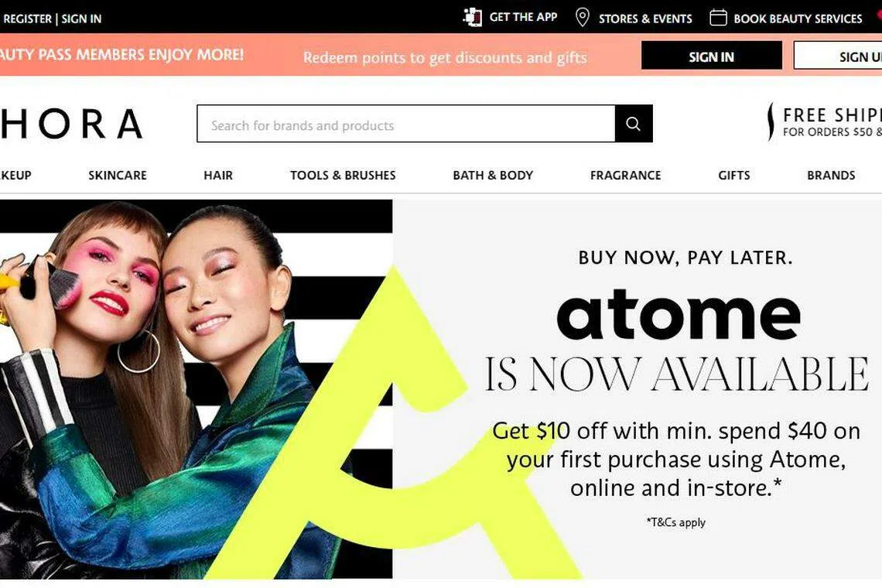The image size is (882, 588).
Task: Open the Skincare menu
Action: point(118,175)
